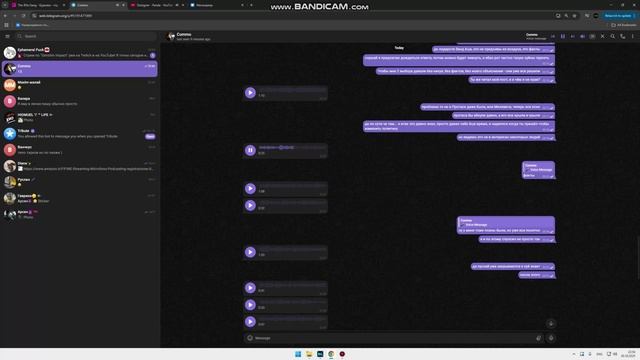The width and height of the screenshot is (640, 360).
Task: Open the apps grid in the bookmarks bar
Action: [x=6, y=25]
